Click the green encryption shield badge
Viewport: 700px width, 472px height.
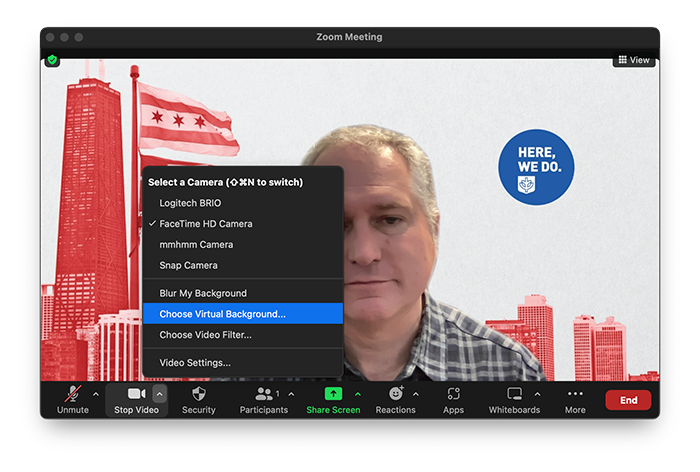(52, 60)
